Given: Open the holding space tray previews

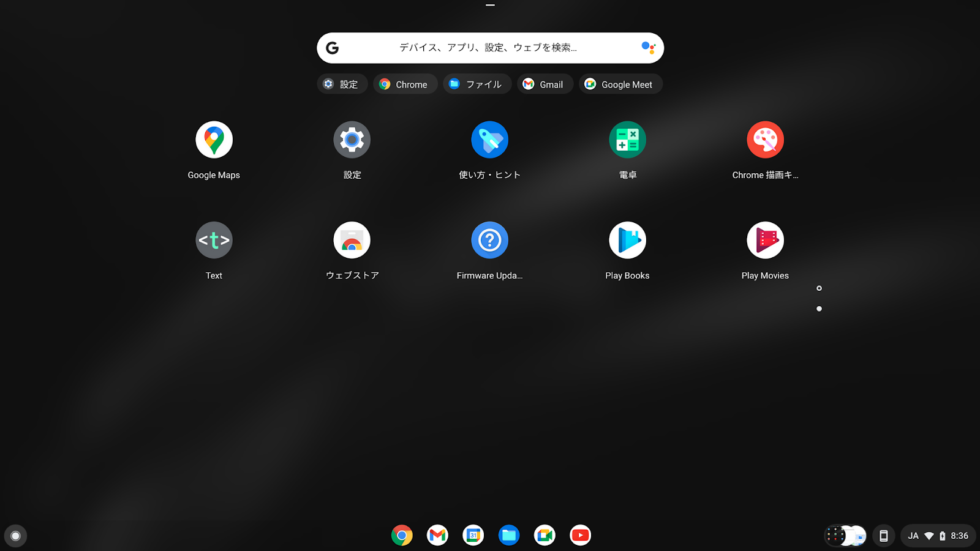Looking at the screenshot, I should tap(845, 536).
